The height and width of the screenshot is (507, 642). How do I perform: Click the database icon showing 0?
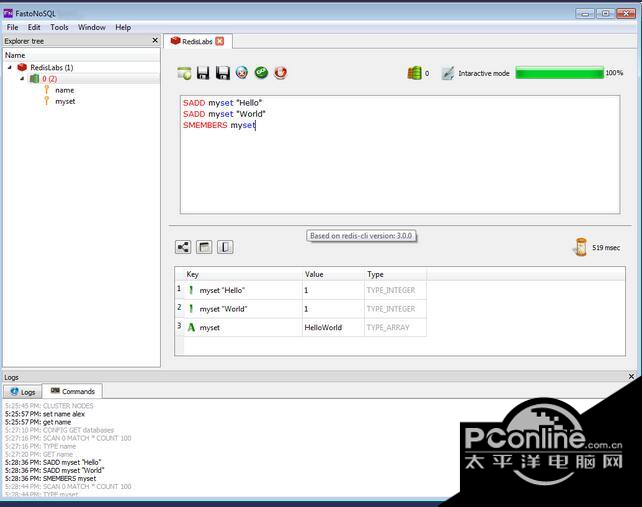click(414, 73)
